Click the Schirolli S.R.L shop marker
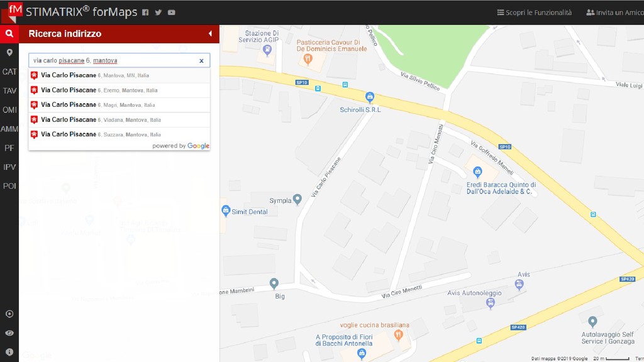 coord(370,97)
